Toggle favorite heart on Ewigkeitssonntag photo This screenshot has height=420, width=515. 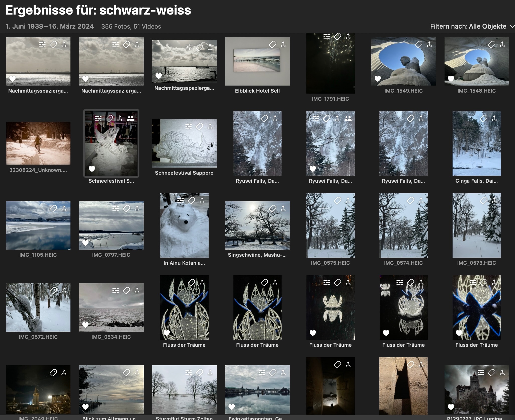tap(232, 407)
